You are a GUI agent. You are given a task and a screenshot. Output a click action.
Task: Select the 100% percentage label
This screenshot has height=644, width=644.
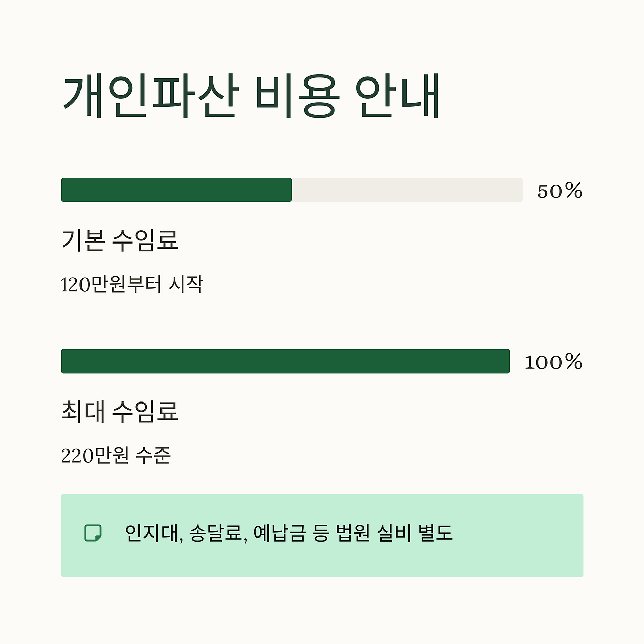[x=553, y=362]
